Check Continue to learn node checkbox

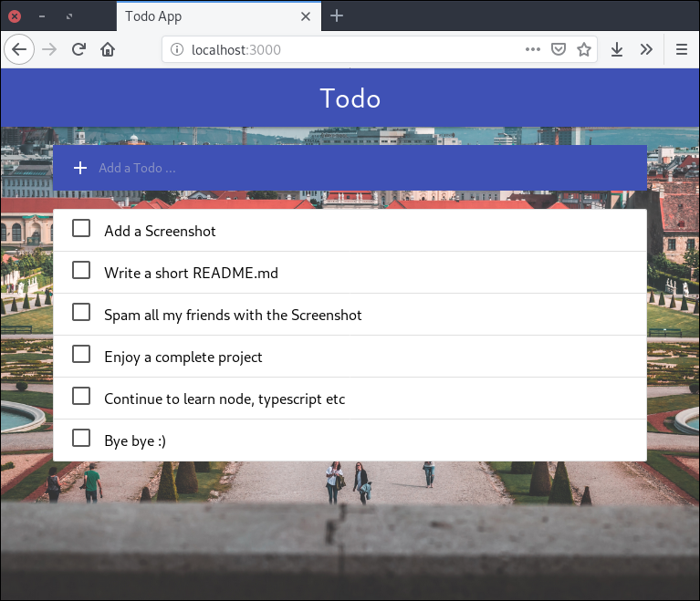tap(81, 396)
